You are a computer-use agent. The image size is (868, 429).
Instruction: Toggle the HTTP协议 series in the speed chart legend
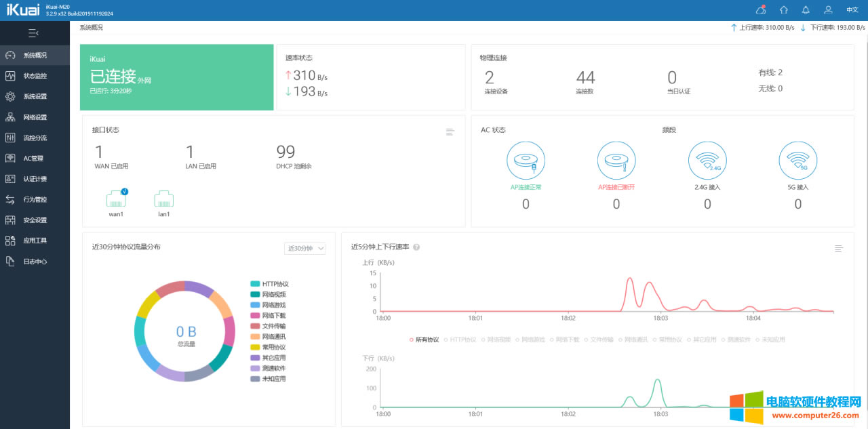(461, 339)
